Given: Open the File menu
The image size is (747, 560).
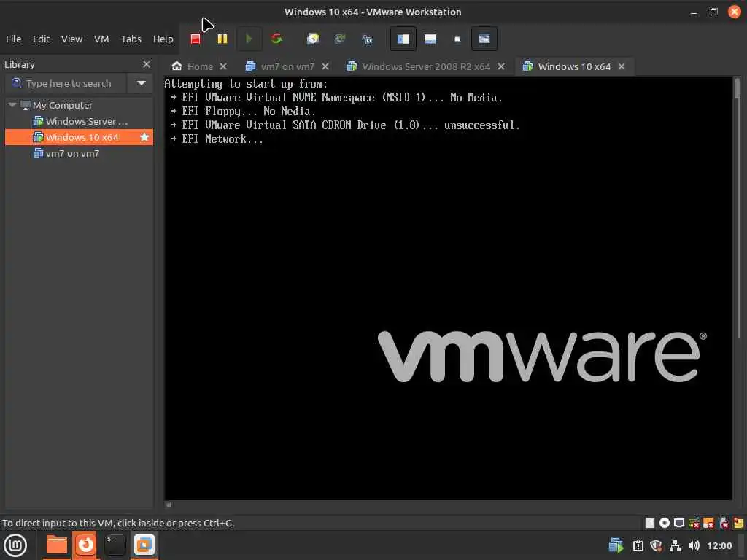Looking at the screenshot, I should [x=13, y=39].
